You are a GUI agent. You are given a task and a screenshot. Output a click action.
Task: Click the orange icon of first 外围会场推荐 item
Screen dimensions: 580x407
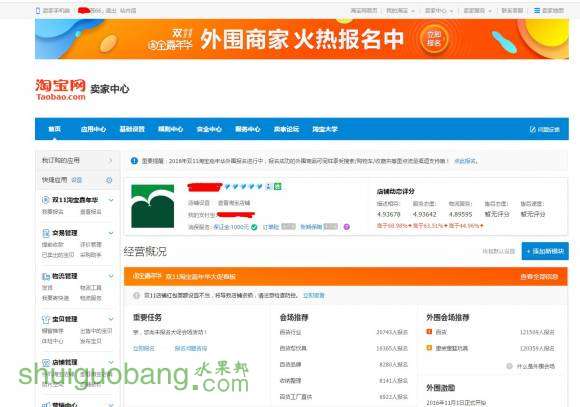[x=429, y=332]
